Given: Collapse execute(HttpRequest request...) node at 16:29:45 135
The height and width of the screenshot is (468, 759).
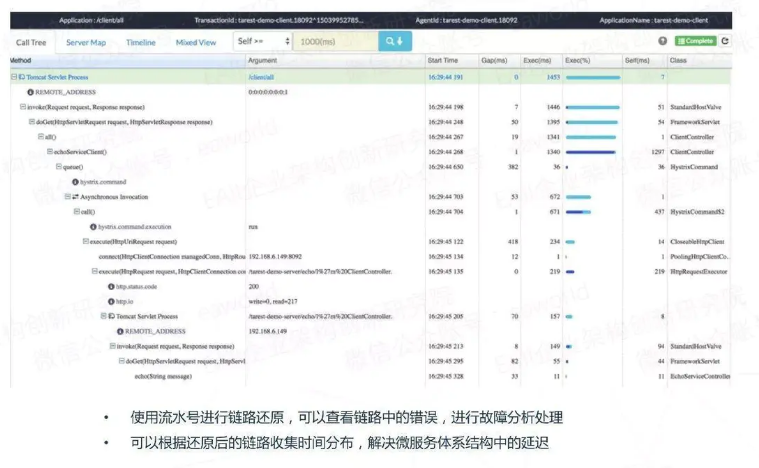Looking at the screenshot, I should pos(94,271).
